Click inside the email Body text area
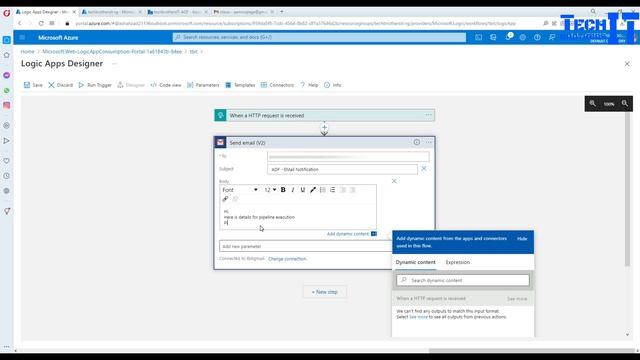 pos(298,217)
